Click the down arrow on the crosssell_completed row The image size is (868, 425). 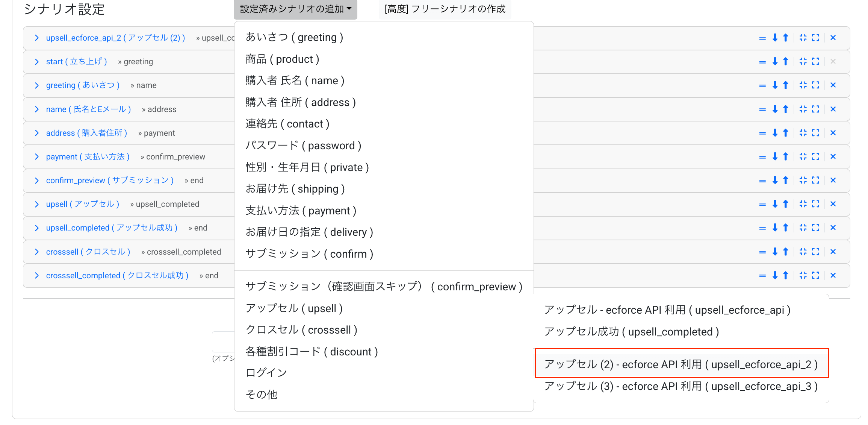pos(774,275)
